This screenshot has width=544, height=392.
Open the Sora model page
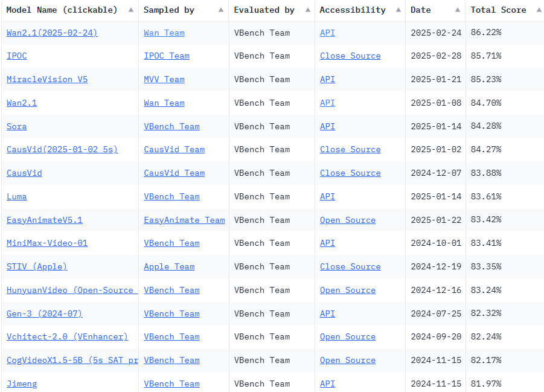click(17, 126)
